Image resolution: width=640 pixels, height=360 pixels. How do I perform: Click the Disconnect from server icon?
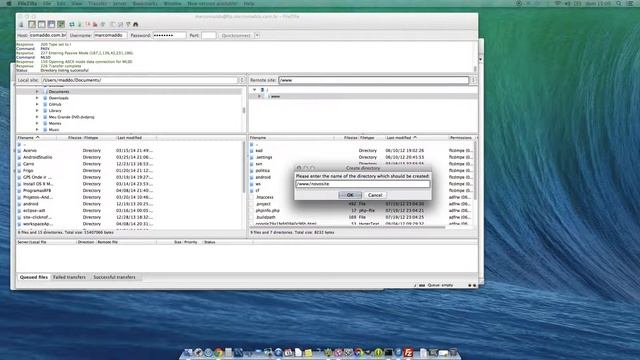[95, 24]
